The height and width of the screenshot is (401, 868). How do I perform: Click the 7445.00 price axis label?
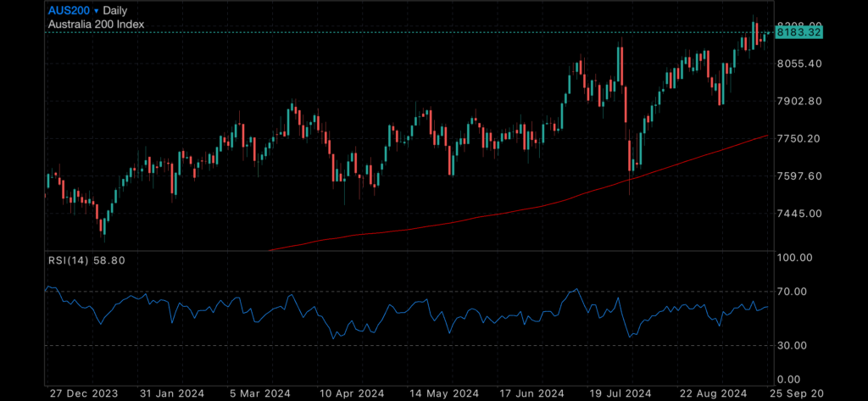click(798, 214)
